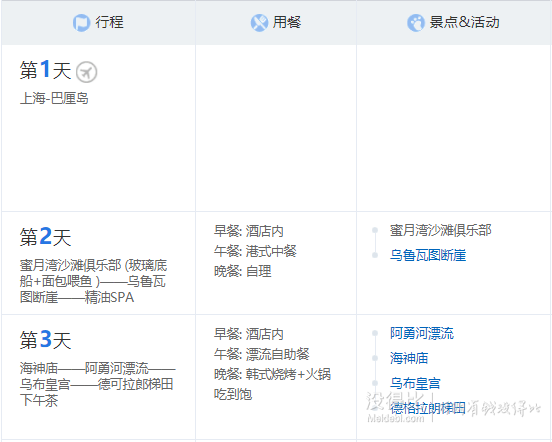552x442 pixels.
Task: Click the timeline dot beside 乌鲁瓦图断崖
Action: [375, 255]
